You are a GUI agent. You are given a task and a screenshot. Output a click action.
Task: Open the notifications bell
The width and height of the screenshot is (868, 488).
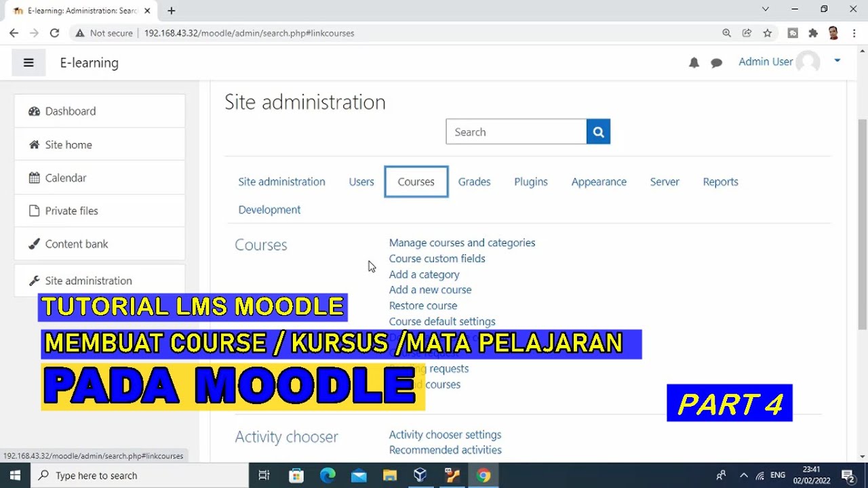tap(694, 62)
